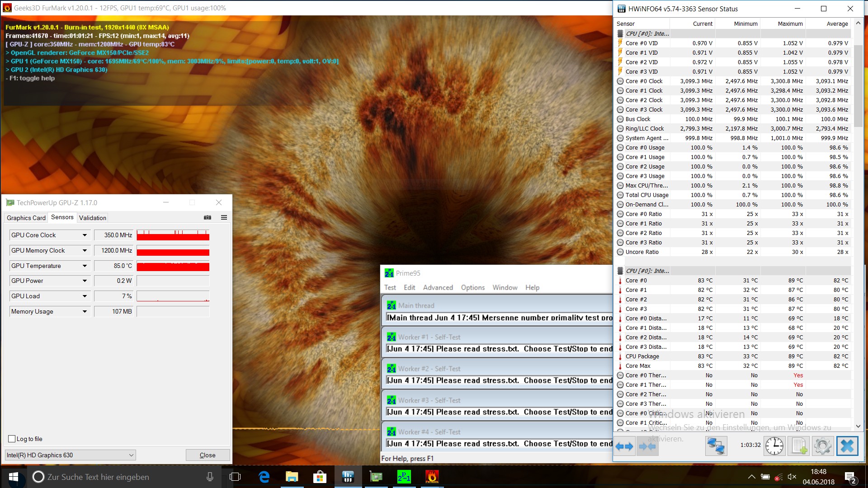Click the expand columns arrows icon in HWiNFO
Image resolution: width=868 pixels, height=488 pixels.
pyautogui.click(x=624, y=446)
